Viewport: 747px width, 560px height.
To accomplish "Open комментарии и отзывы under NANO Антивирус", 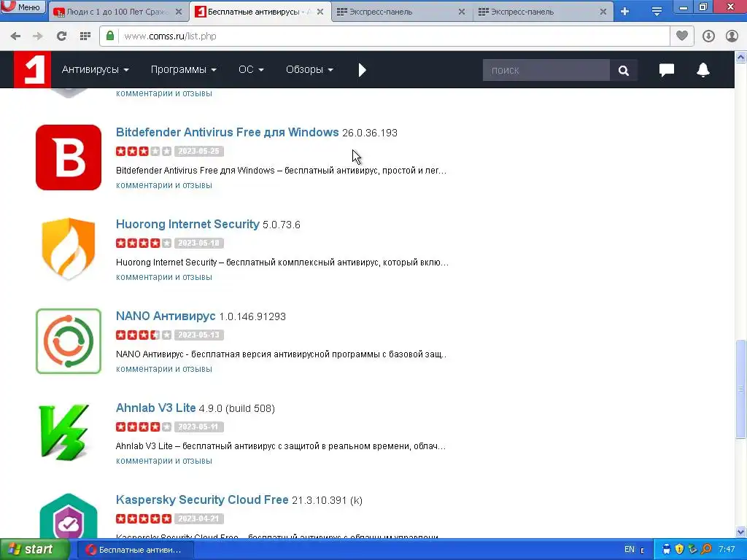I will (164, 369).
